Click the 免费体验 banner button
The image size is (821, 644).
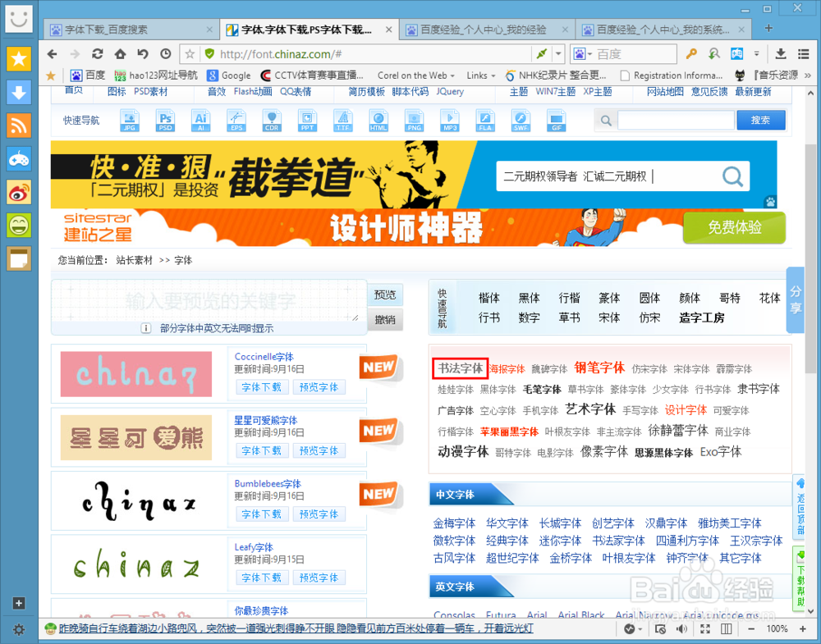[x=734, y=227]
